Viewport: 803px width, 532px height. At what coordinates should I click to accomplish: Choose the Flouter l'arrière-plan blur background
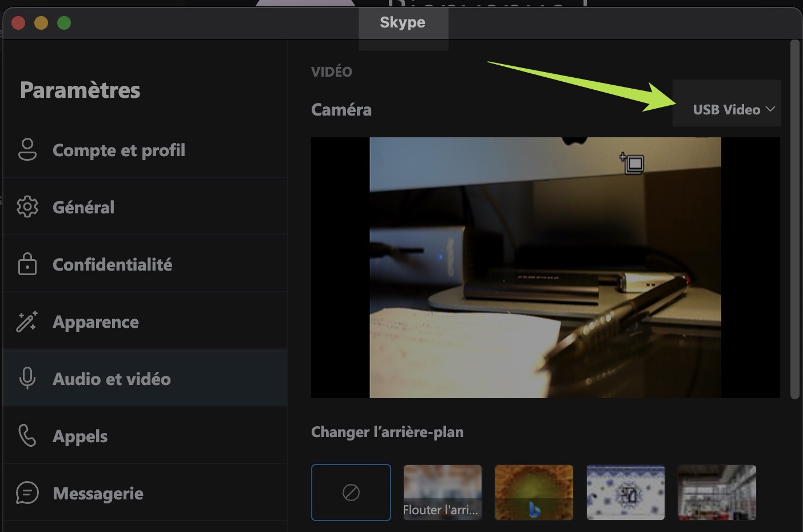(443, 493)
